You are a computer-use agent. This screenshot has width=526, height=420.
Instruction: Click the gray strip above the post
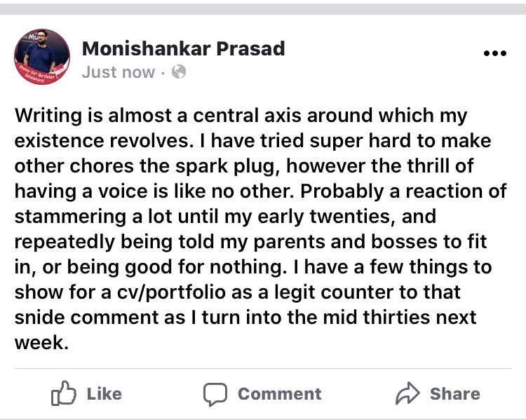(x=263, y=8)
